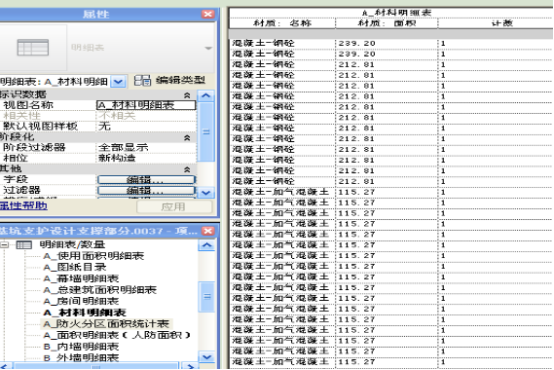This screenshot has width=554, height=370.
Task: Select count cell 1 in first row
Action: click(496, 43)
